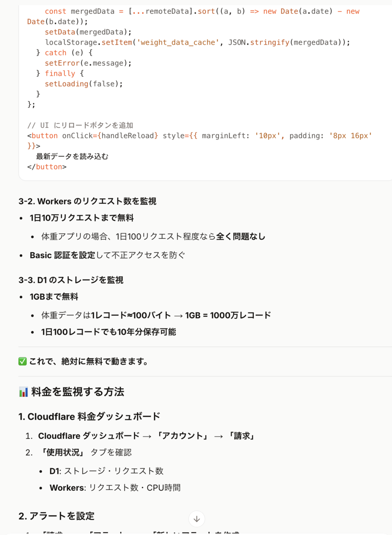The width and height of the screenshot is (392, 535).
Task: Click the setLoading(false); code line
Action: coord(83,84)
